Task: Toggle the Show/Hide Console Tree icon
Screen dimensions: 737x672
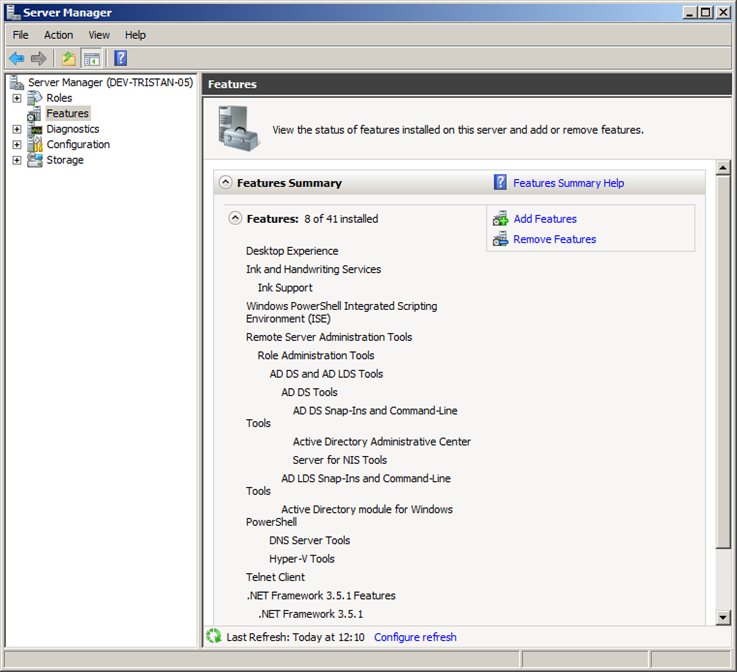Action: click(92, 59)
